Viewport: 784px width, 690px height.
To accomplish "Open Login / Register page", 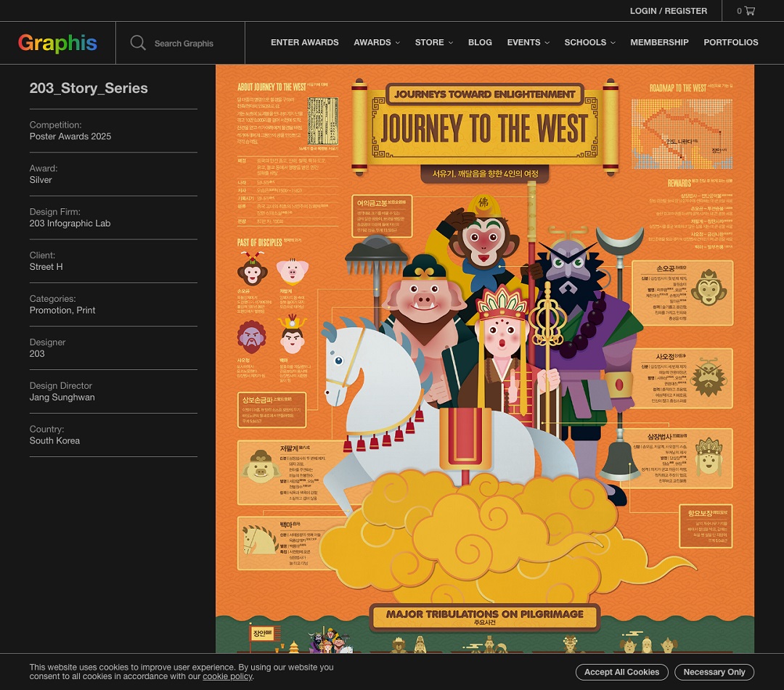I will 669,10.
